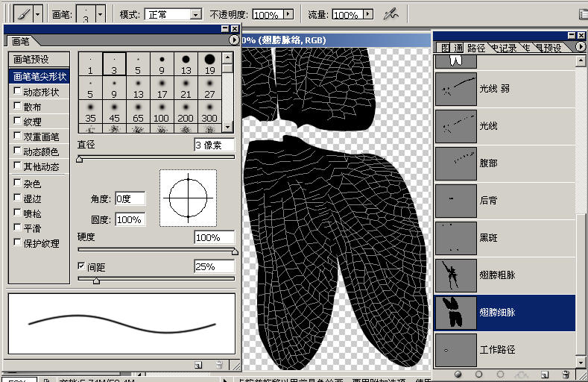This screenshot has height=382, width=588.
Task: Click delete current path trash icon
Action: click(x=566, y=374)
